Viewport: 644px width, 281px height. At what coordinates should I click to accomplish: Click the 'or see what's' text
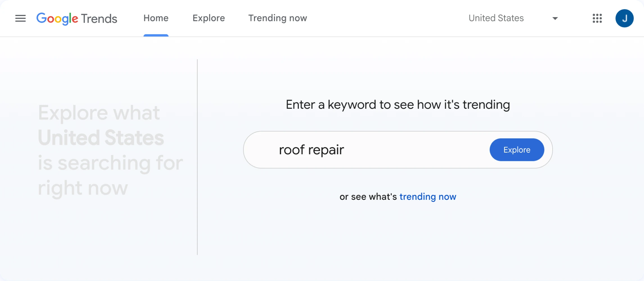click(x=368, y=197)
